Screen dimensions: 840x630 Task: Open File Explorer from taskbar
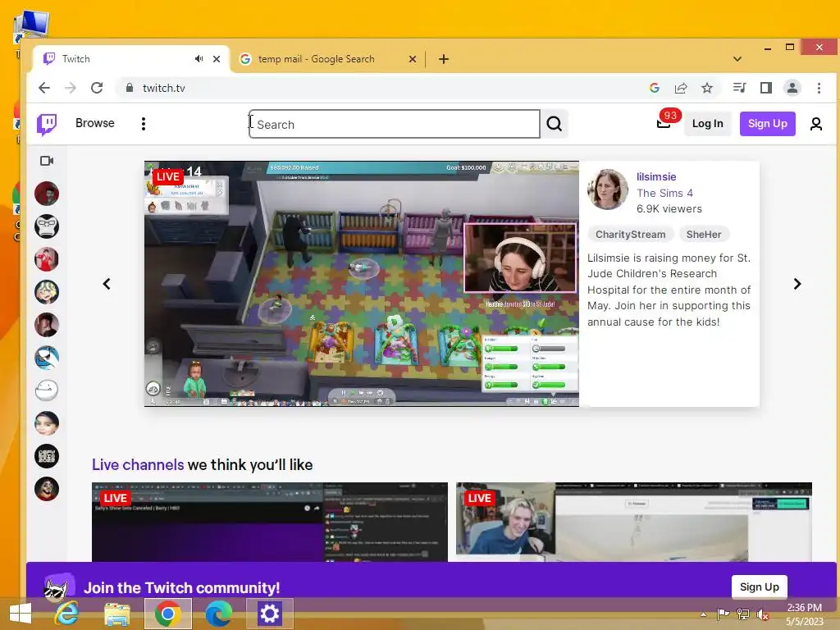click(x=116, y=614)
